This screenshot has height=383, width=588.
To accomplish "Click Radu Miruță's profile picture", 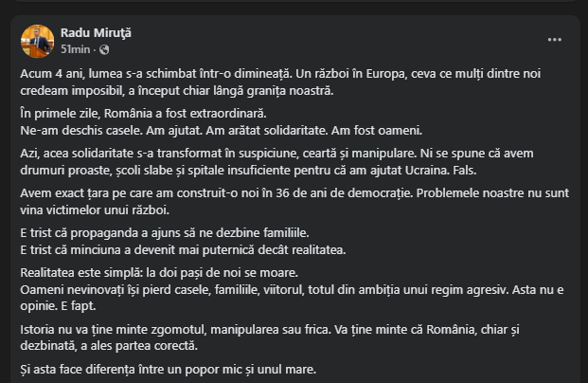I will [37, 40].
